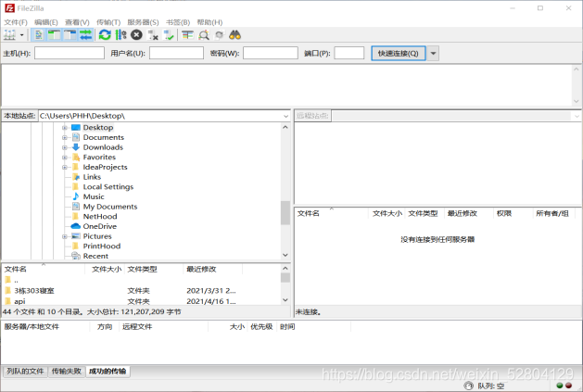The height and width of the screenshot is (392, 583).
Task: Open the 书签(B) menu
Action: coord(178,22)
